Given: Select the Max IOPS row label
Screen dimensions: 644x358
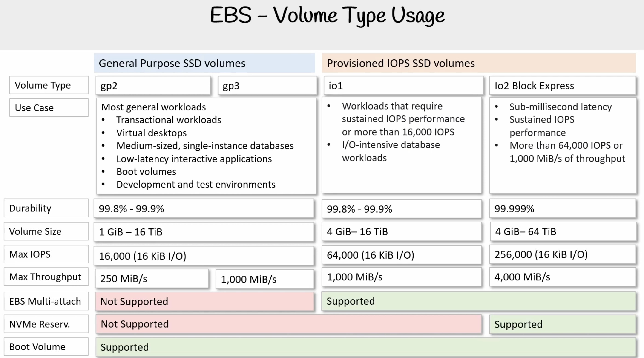Looking at the screenshot, I should click(46, 254).
